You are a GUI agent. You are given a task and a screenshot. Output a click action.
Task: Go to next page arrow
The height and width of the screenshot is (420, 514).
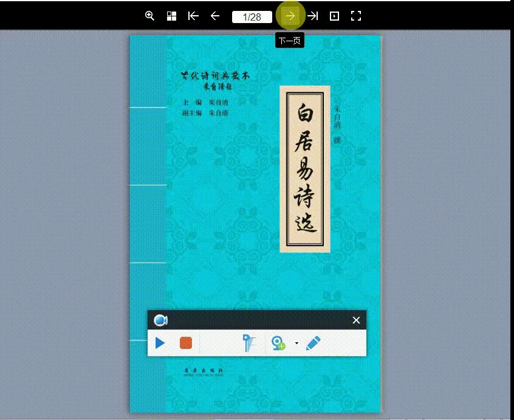(290, 16)
